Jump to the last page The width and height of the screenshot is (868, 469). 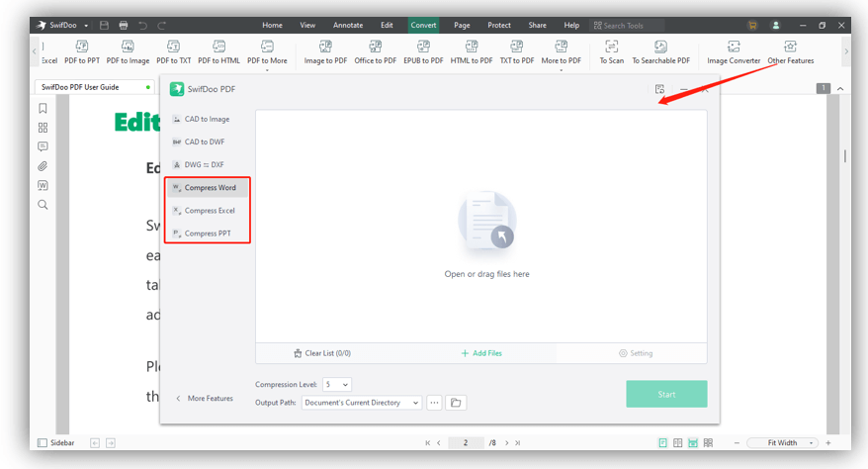(518, 443)
